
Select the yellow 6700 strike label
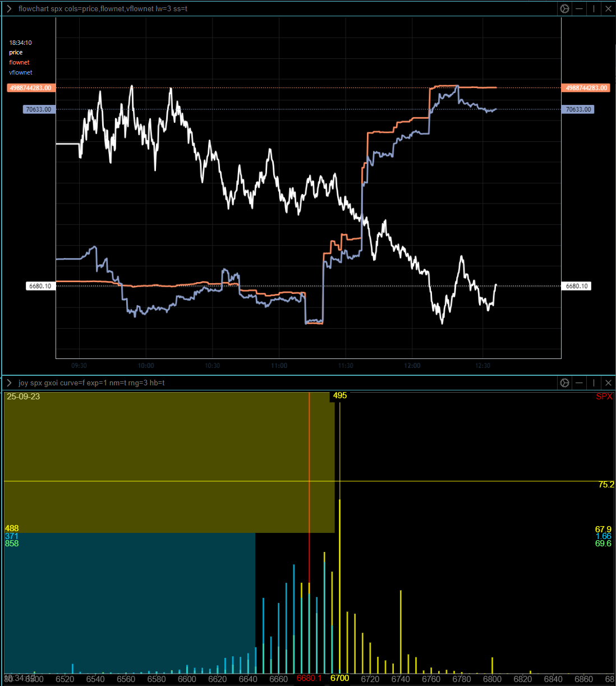click(339, 678)
